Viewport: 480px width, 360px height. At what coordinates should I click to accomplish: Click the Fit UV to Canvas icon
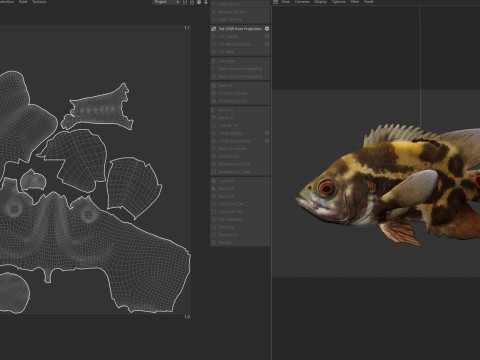[214, 93]
